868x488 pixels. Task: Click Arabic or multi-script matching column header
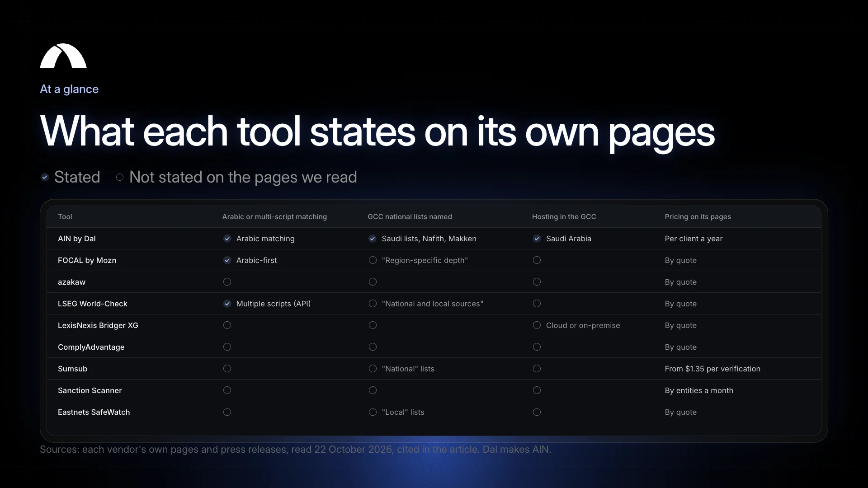click(274, 217)
